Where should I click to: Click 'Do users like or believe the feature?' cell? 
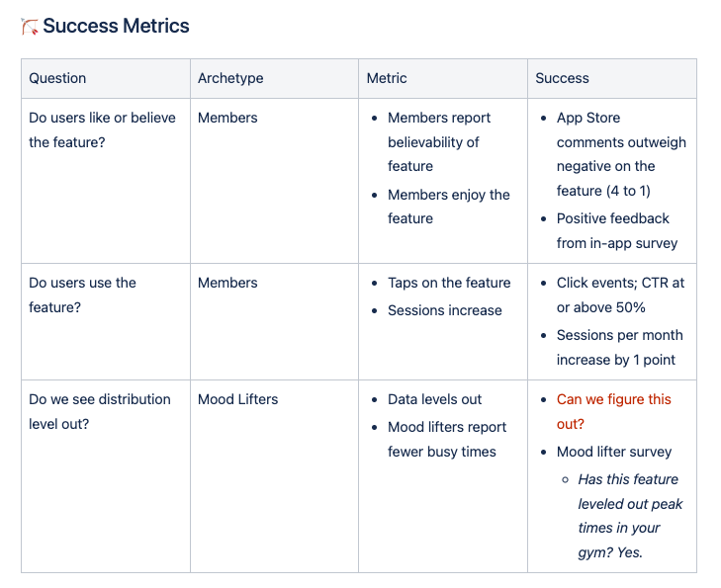coord(106,181)
